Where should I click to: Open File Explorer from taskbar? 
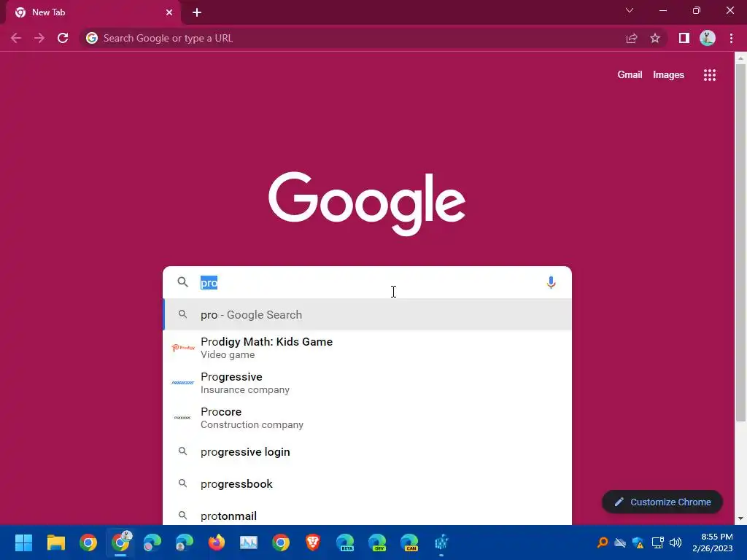tap(55, 542)
